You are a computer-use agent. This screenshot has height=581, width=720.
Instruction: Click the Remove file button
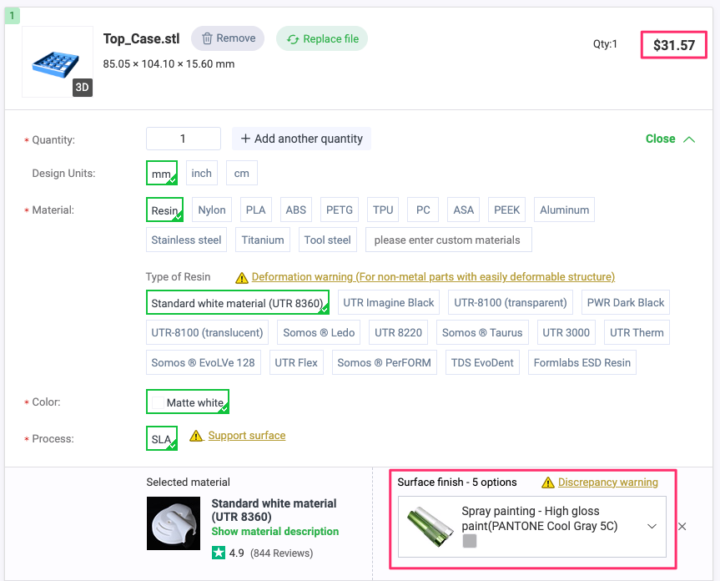227,38
